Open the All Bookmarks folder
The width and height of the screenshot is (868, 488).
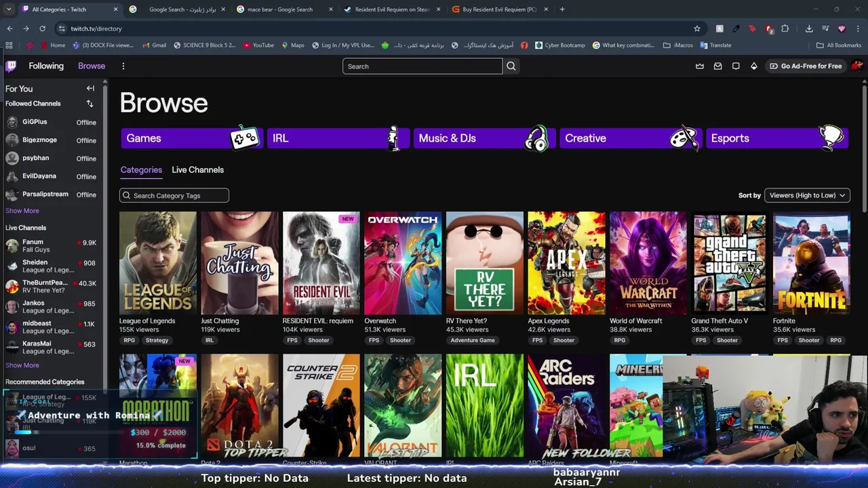point(840,45)
